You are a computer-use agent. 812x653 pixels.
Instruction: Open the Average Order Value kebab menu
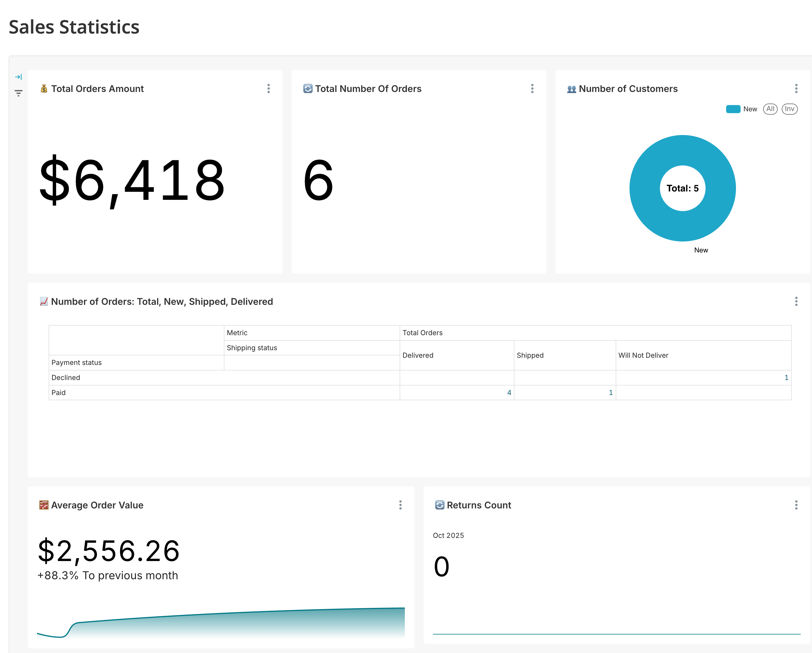click(400, 505)
